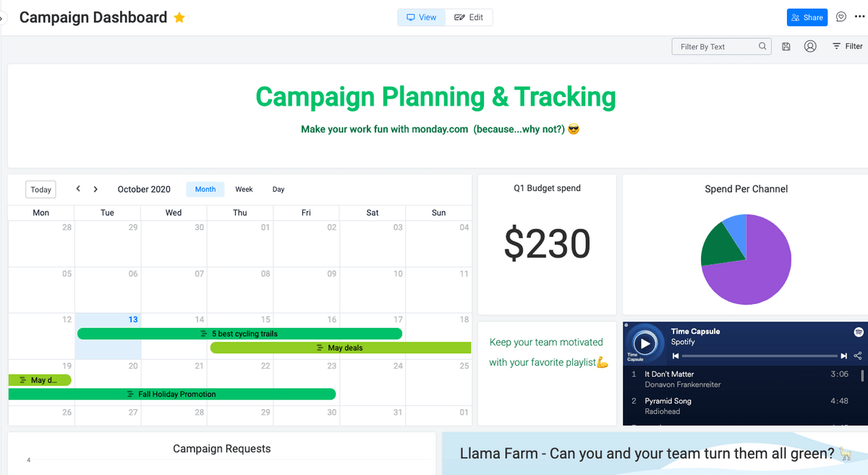
Task: Select the Week calendar view tab
Action: pos(244,189)
